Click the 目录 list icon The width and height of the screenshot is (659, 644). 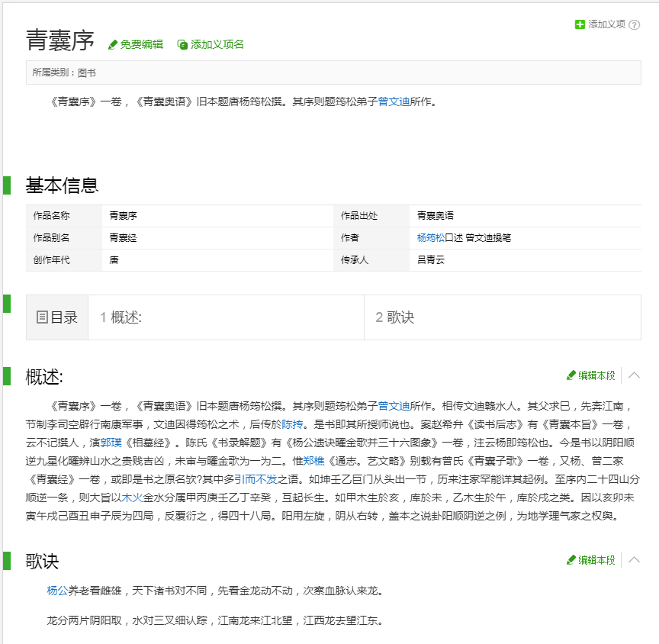pyautogui.click(x=42, y=317)
